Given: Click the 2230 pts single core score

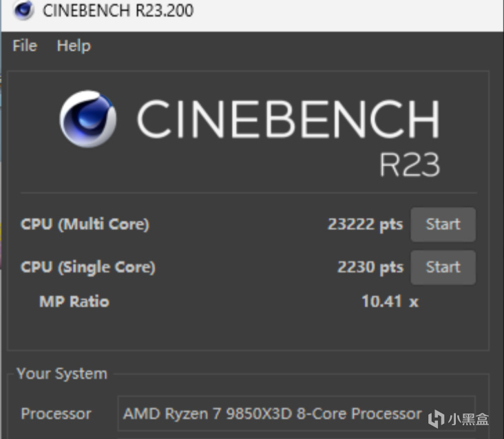Looking at the screenshot, I should pyautogui.click(x=370, y=267).
